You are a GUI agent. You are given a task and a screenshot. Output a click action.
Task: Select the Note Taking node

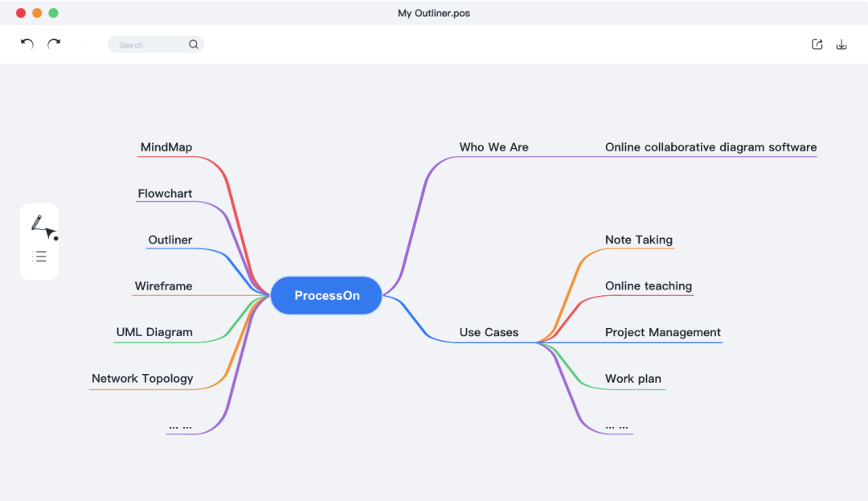tap(639, 240)
